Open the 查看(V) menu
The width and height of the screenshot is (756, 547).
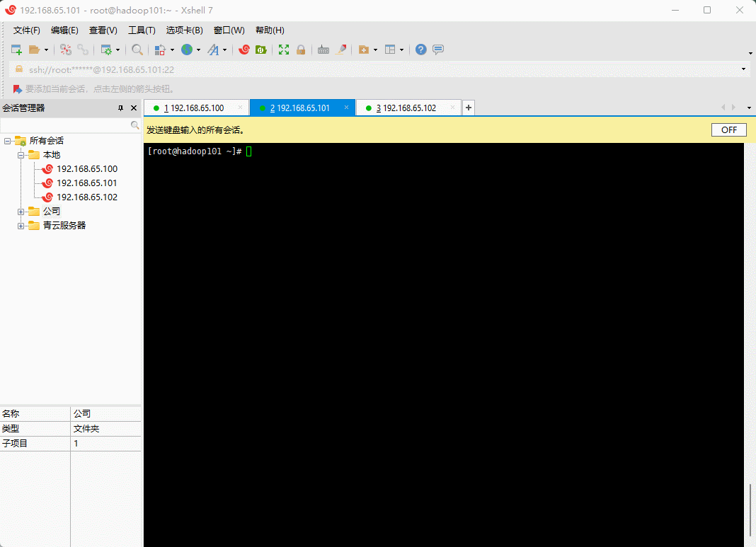(103, 30)
